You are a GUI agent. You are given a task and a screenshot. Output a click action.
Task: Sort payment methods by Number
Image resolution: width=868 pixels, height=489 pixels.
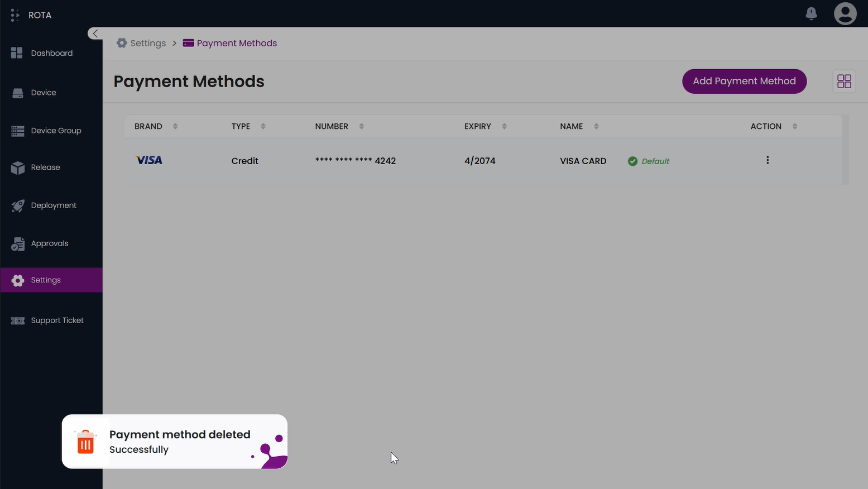[x=362, y=126]
